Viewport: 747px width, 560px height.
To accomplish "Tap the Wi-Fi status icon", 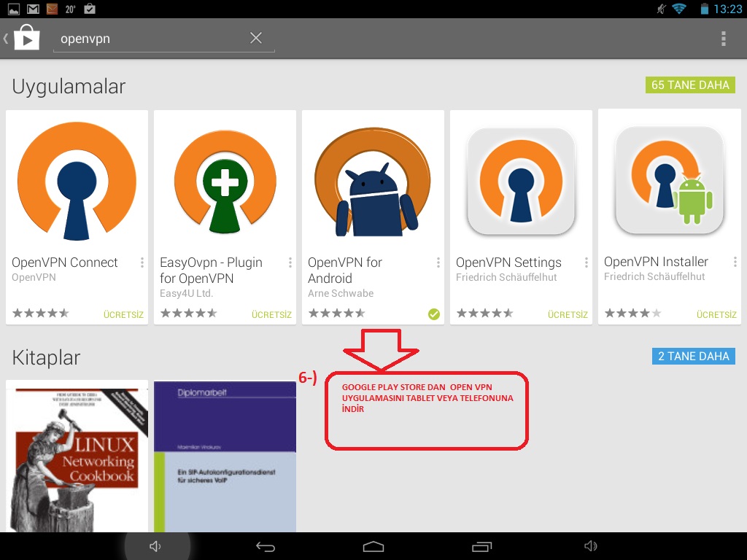I will click(x=679, y=9).
